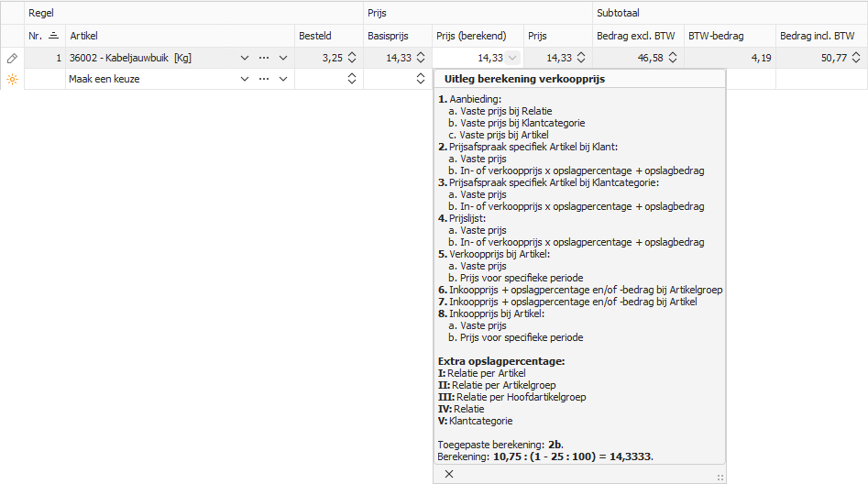Adjust the Besteld 3,25 stepper

352,58
